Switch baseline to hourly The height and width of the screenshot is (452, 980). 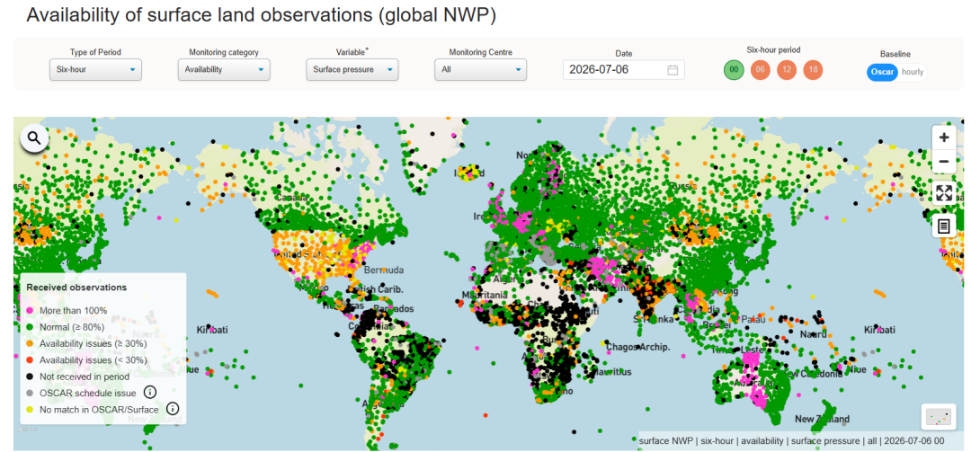913,73
